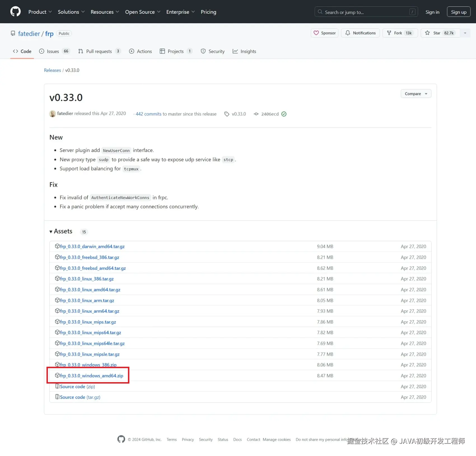This screenshot has width=476, height=456.
Task: Download frp_0.33.0_linux_mips64le.tar.gz
Action: tap(92, 343)
